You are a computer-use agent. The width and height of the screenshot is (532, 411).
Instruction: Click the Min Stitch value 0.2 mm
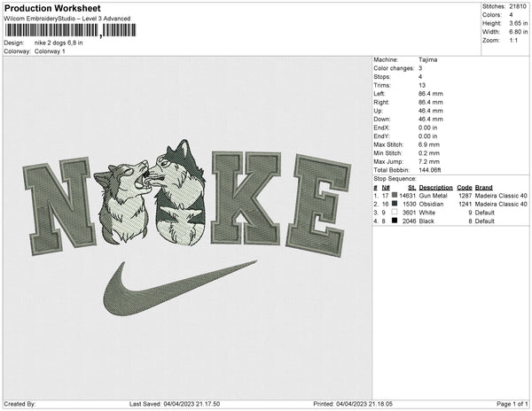(x=429, y=153)
